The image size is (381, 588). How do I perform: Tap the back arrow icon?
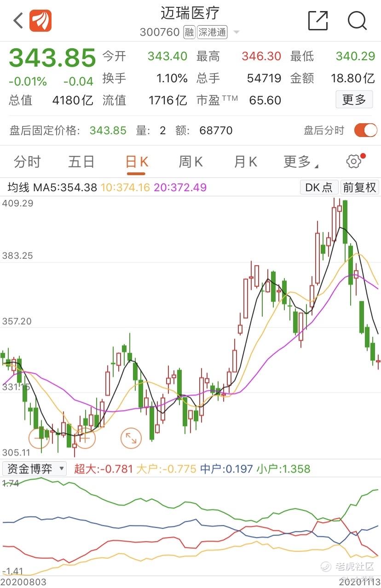click(18, 21)
